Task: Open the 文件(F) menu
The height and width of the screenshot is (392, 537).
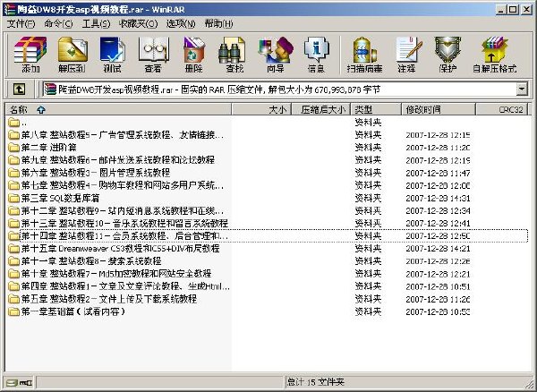Action: [x=21, y=23]
